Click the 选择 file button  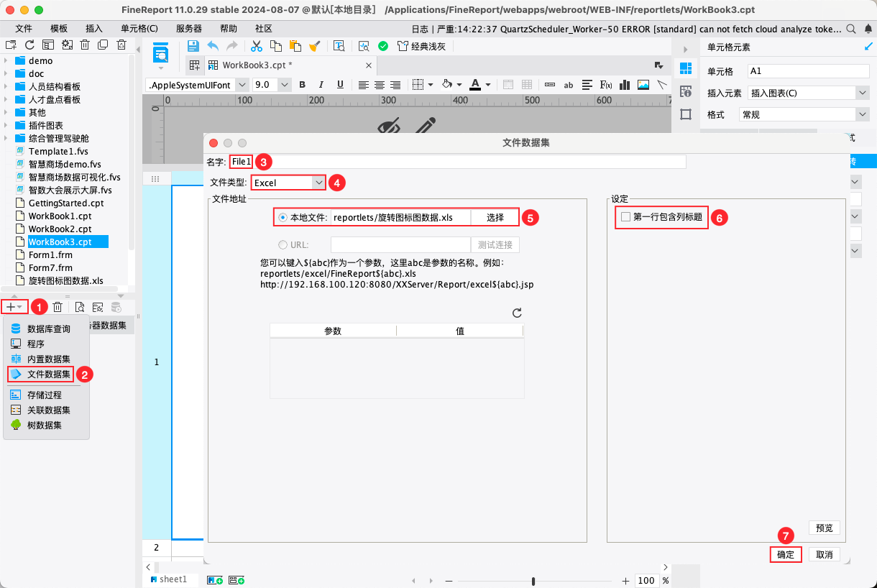(495, 217)
